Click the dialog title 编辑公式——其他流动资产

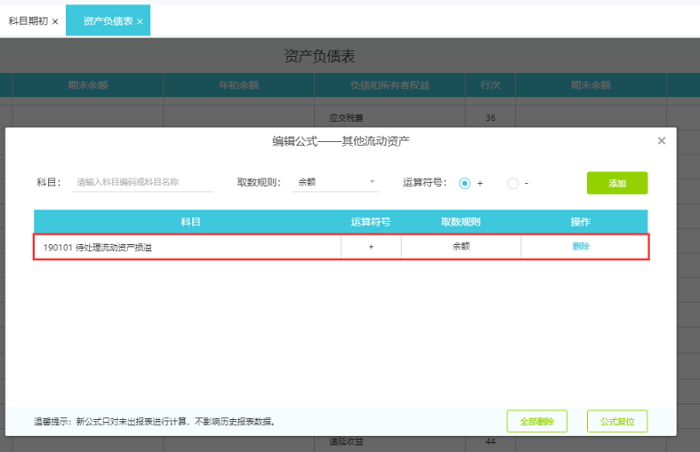coord(341,142)
